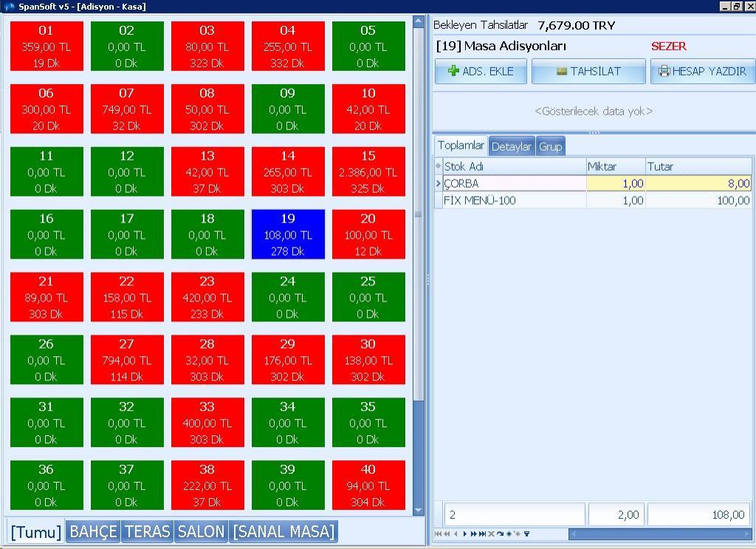Open the Detaylar tab
756x549 pixels.
[512, 146]
